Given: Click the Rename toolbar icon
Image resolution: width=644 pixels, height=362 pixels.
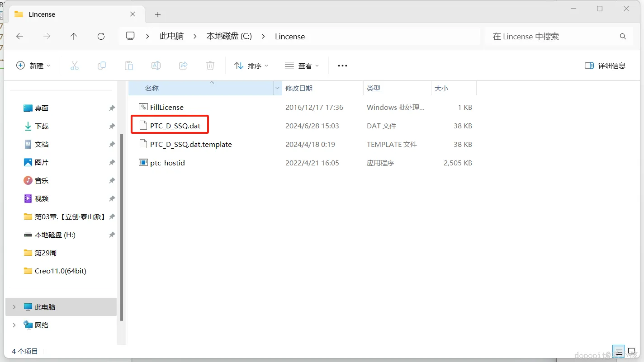Looking at the screenshot, I should (x=156, y=66).
